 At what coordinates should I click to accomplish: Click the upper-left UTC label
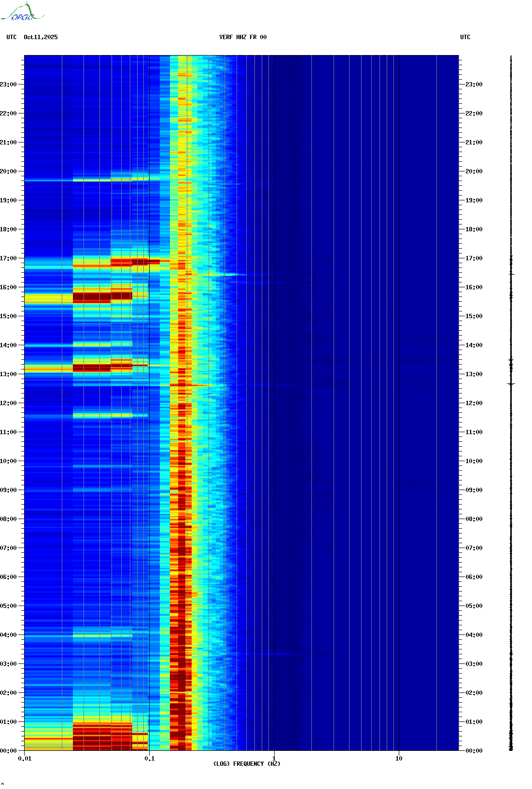12,37
